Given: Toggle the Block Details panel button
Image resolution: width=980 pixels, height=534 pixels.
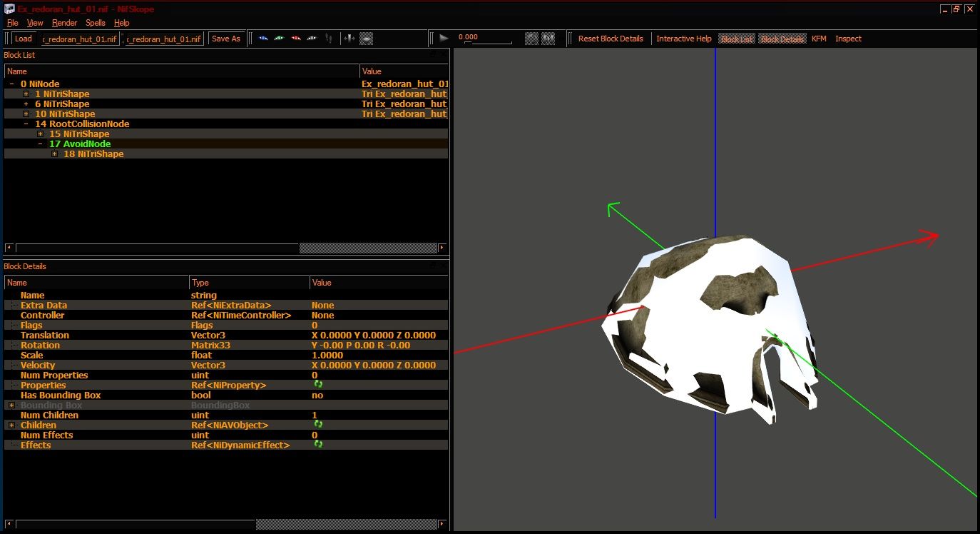Looking at the screenshot, I should tap(782, 39).
